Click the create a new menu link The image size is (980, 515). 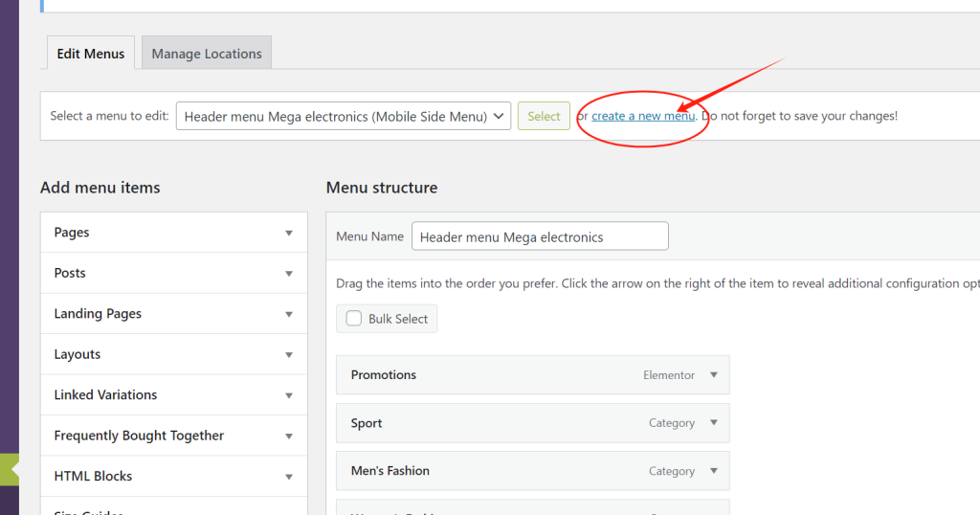(x=643, y=116)
